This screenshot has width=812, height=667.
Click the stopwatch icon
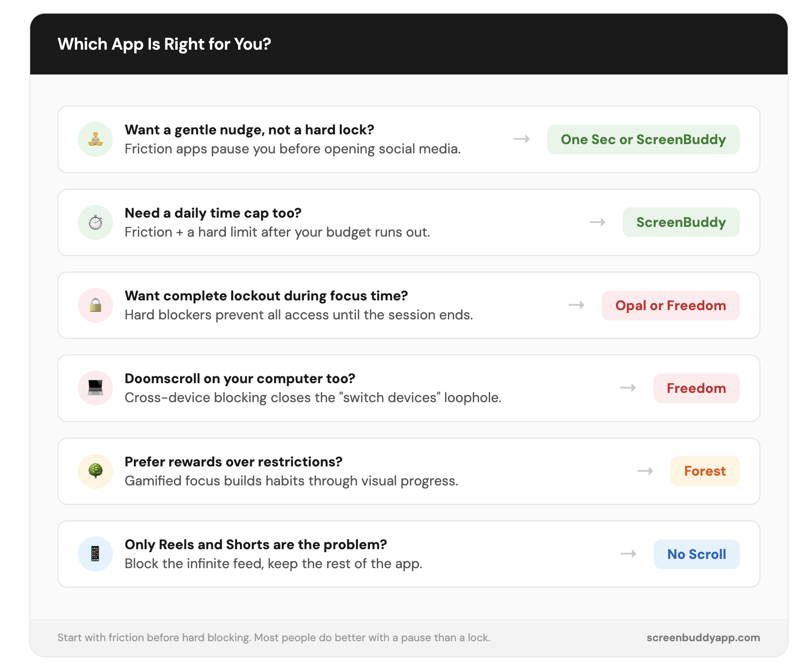95,222
